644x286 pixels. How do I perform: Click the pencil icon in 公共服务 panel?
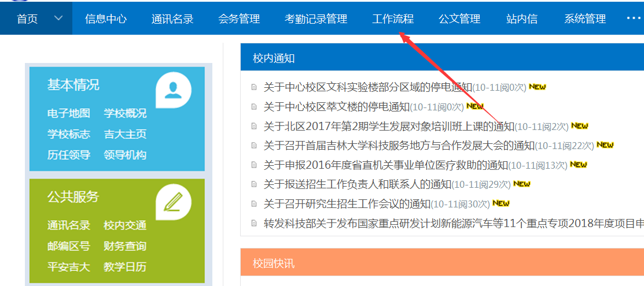tap(173, 202)
